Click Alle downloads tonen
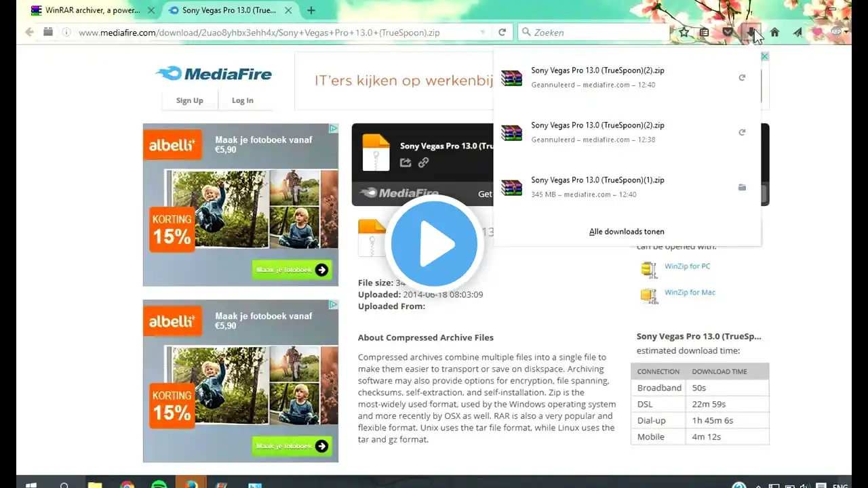Screen dimensions: 868x488 coord(627,231)
